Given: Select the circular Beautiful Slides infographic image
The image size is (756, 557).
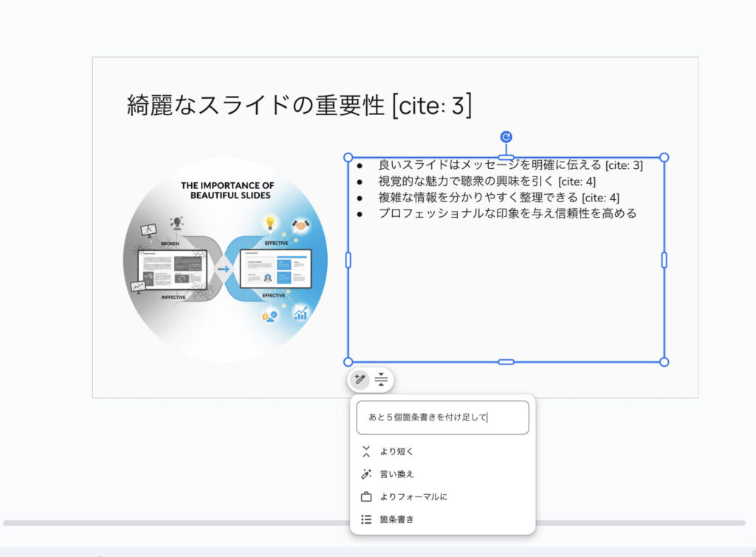Looking at the screenshot, I should 224,260.
